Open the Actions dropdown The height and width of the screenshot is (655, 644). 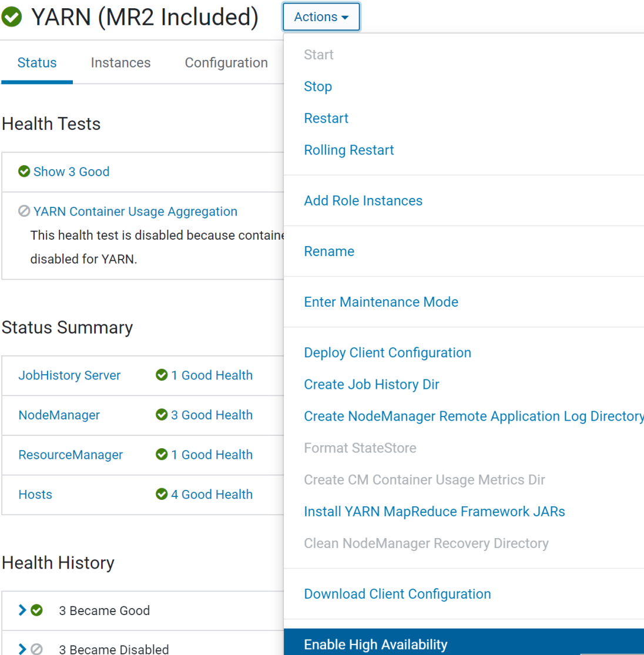(321, 16)
